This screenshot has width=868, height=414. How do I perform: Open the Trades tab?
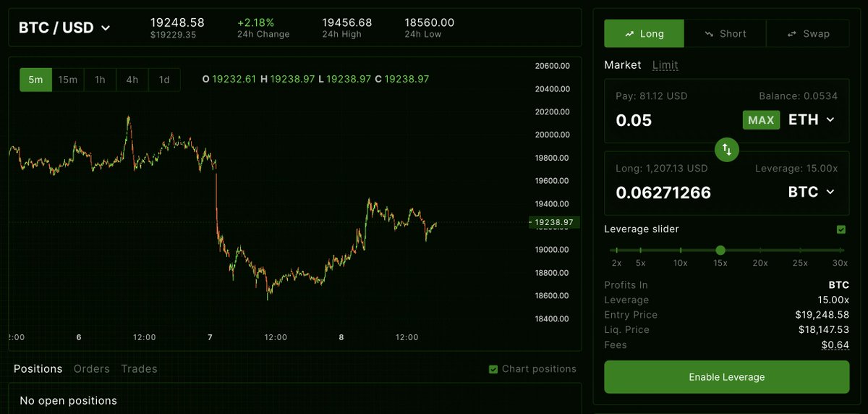(139, 369)
